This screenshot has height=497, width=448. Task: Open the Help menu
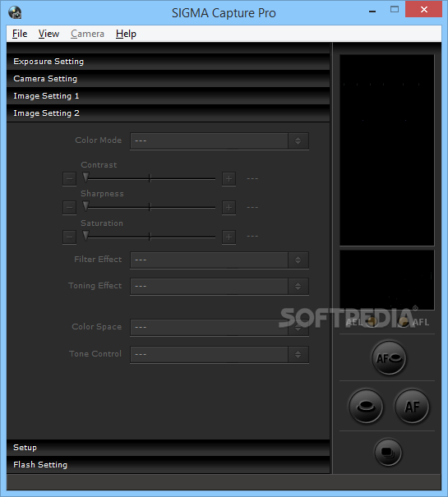tap(126, 34)
